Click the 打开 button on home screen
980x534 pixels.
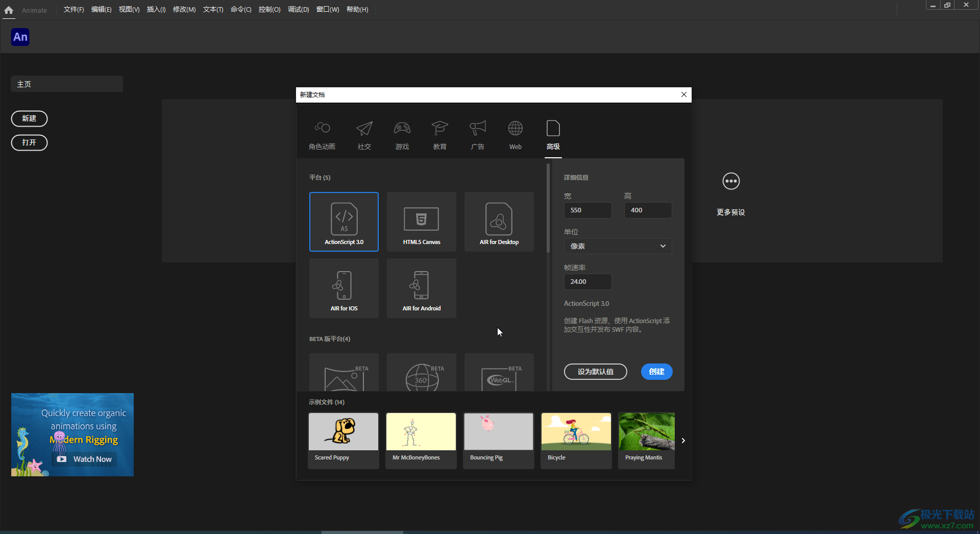29,142
